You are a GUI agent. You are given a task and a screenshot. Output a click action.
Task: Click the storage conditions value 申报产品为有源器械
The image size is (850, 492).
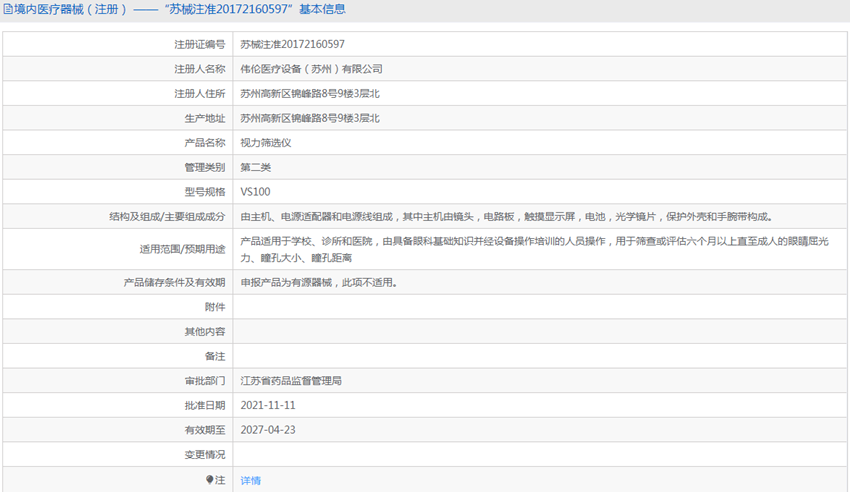click(x=319, y=283)
